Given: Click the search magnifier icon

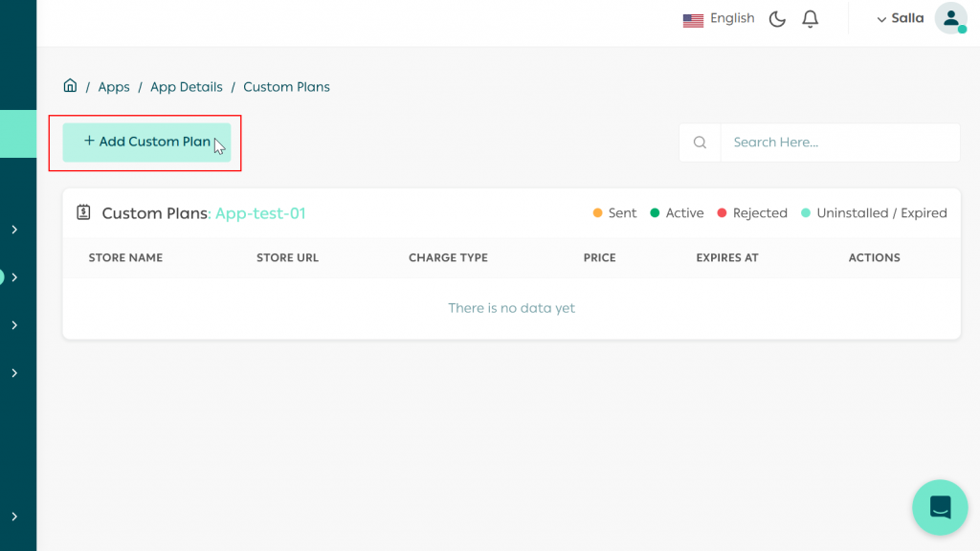Looking at the screenshot, I should click(x=700, y=142).
